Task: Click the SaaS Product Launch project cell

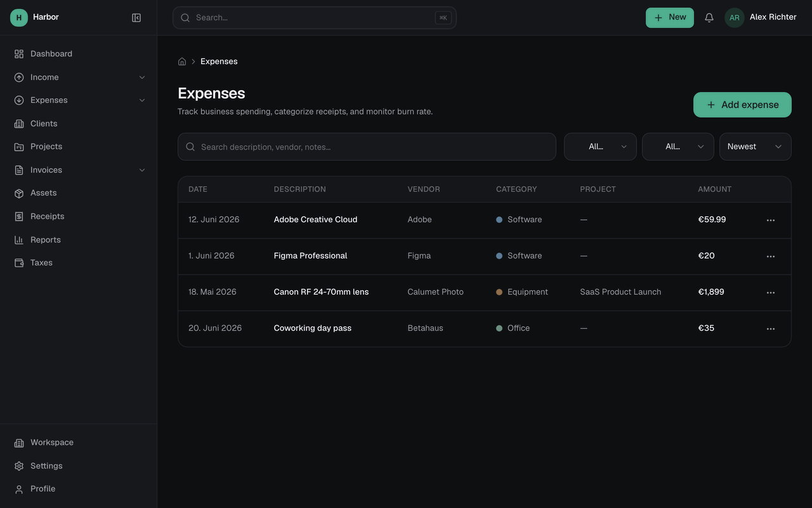Action: coord(620,292)
